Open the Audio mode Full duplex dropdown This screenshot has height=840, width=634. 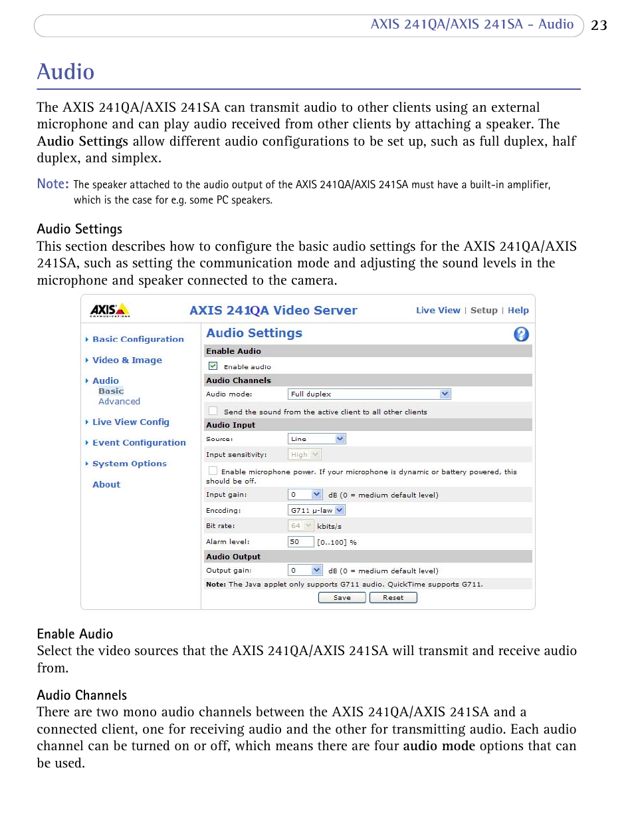pyautogui.click(x=370, y=394)
